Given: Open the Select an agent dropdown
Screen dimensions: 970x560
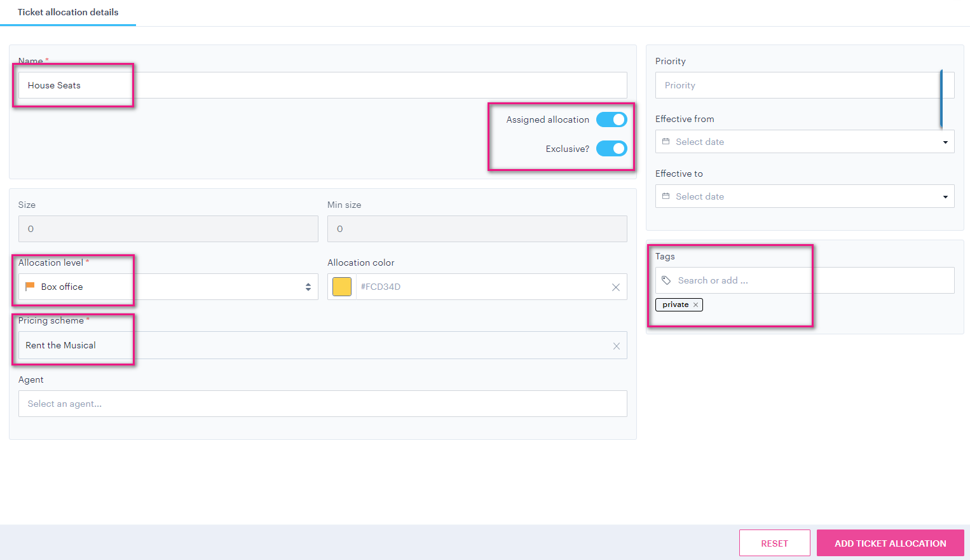Looking at the screenshot, I should tap(322, 404).
